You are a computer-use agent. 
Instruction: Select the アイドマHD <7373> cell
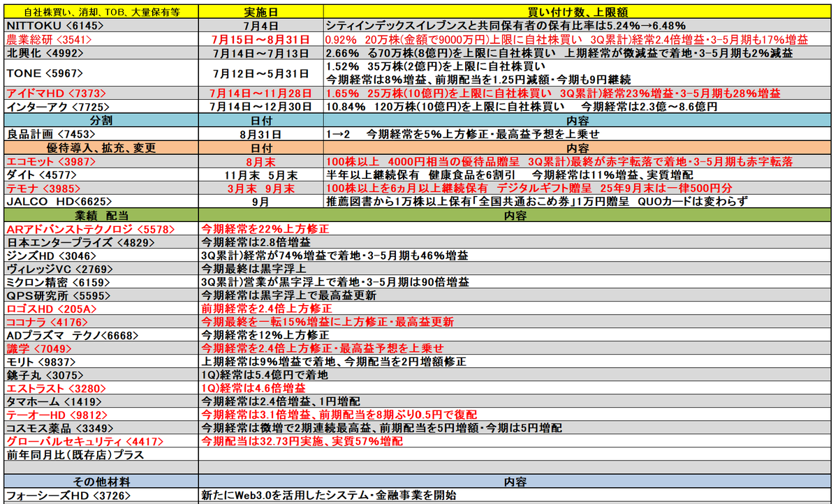pyautogui.click(x=101, y=93)
